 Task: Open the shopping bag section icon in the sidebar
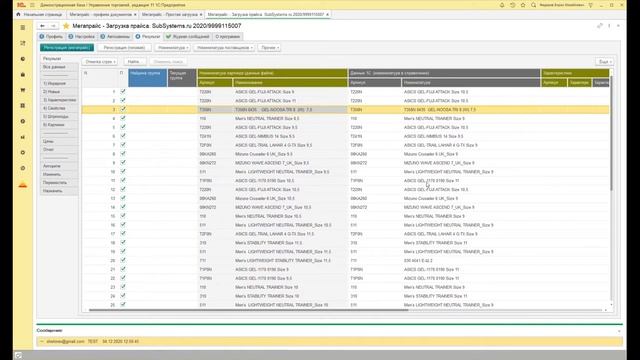coord(23,74)
